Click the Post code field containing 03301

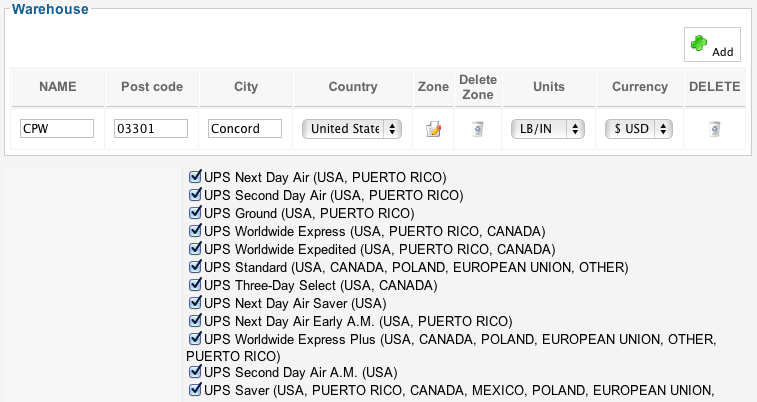pyautogui.click(x=151, y=129)
